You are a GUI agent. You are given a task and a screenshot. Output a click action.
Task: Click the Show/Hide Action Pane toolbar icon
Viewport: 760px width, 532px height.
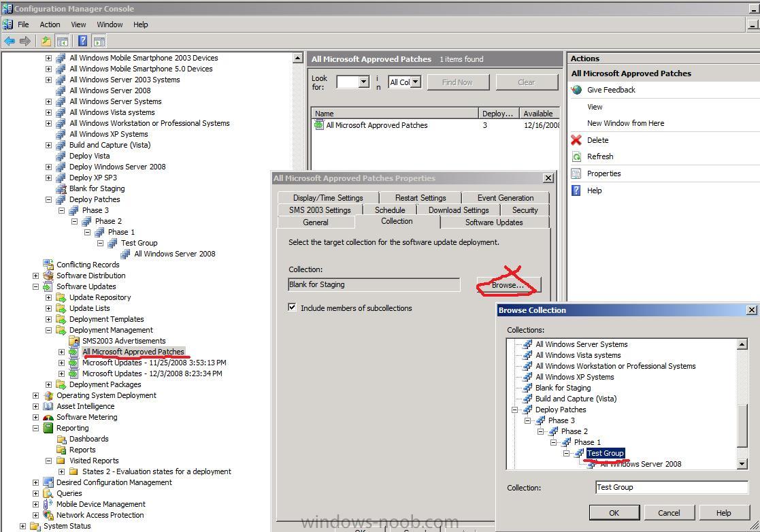(99, 41)
